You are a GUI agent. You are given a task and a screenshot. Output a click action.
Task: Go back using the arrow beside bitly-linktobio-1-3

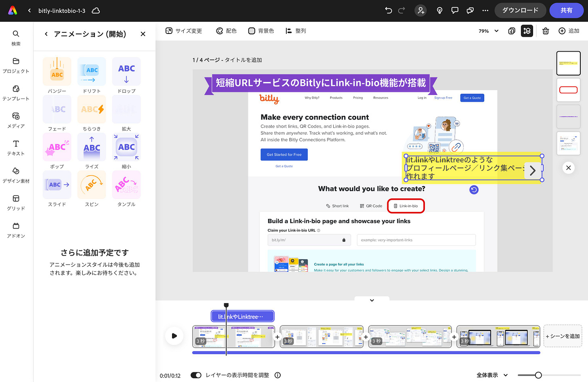pos(29,10)
